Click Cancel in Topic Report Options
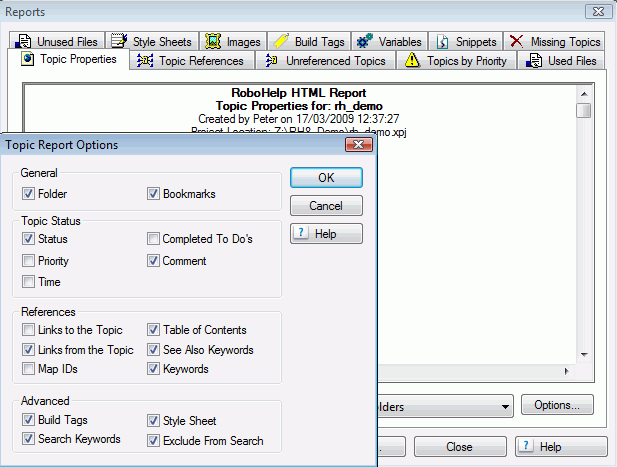The height and width of the screenshot is (467, 617). click(x=326, y=206)
